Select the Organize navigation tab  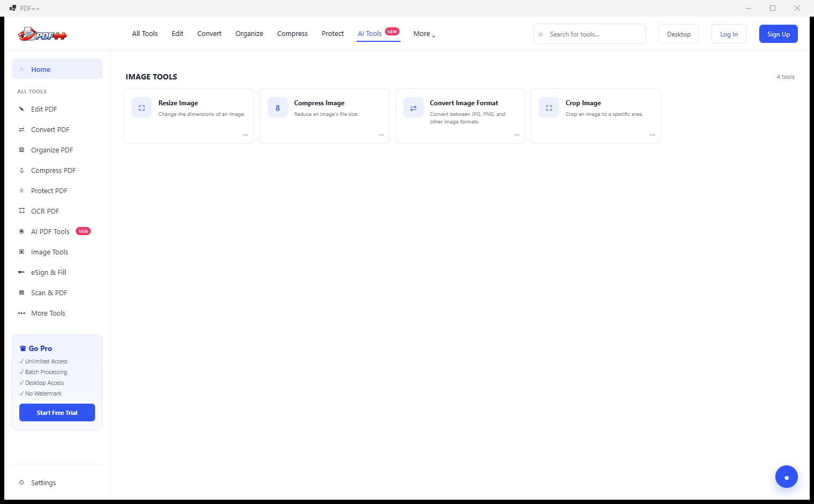point(249,34)
